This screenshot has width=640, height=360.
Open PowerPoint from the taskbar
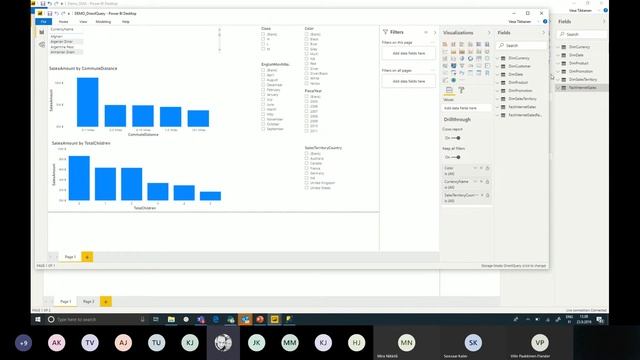tap(260, 319)
